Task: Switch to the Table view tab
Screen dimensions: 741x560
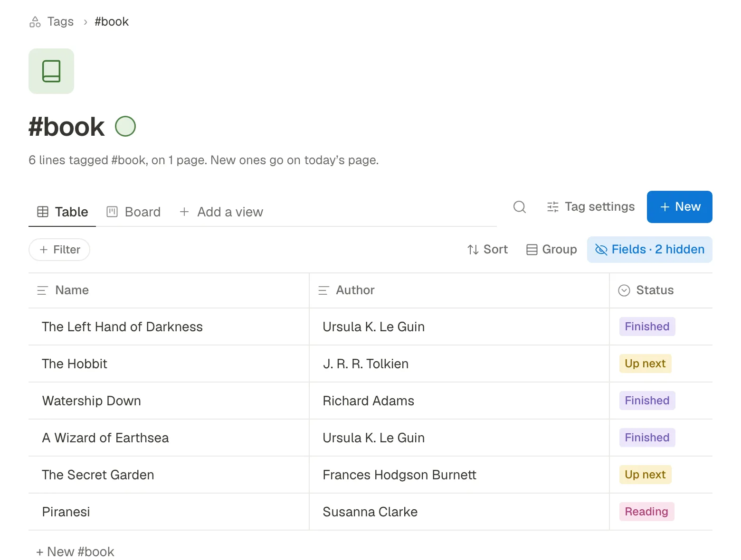Action: 62,212
